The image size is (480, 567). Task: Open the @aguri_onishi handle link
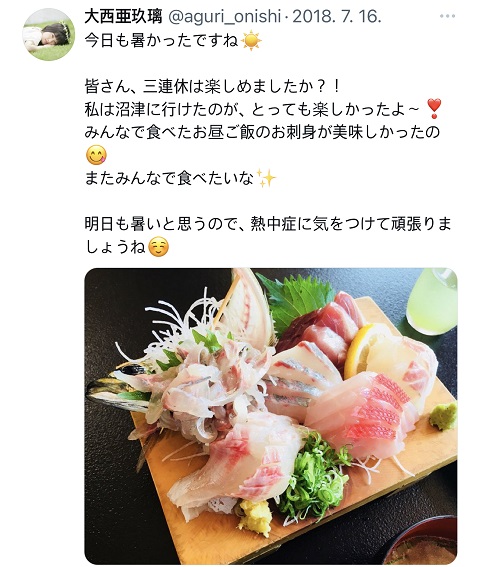coord(225,17)
